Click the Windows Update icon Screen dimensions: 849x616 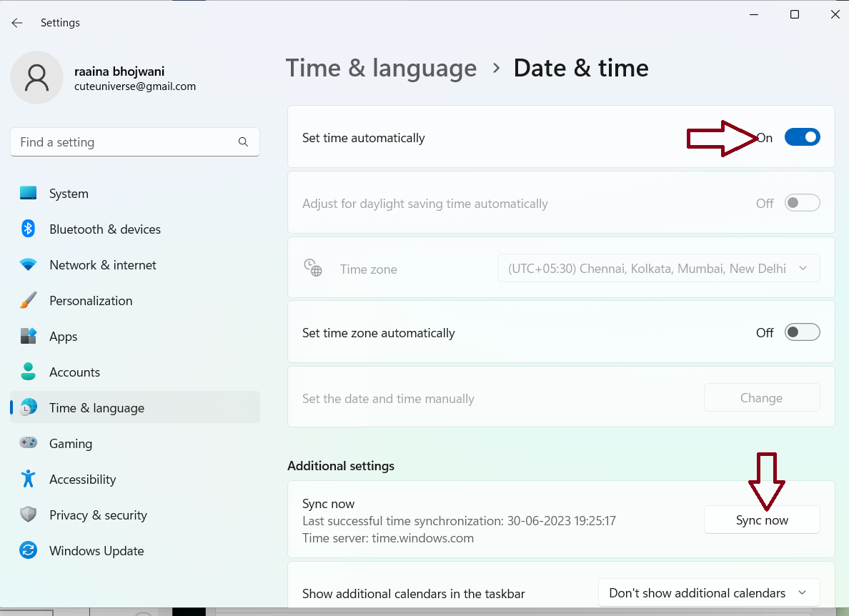point(29,551)
